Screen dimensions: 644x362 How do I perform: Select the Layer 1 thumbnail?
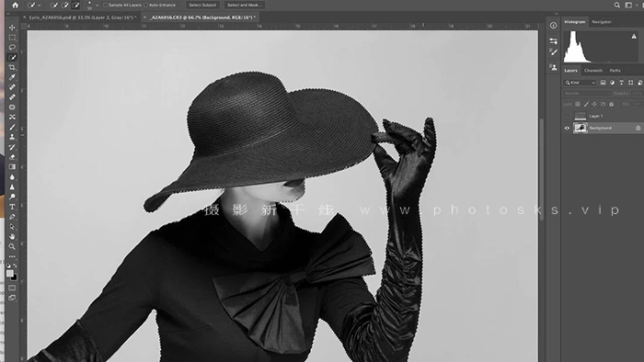(x=580, y=116)
